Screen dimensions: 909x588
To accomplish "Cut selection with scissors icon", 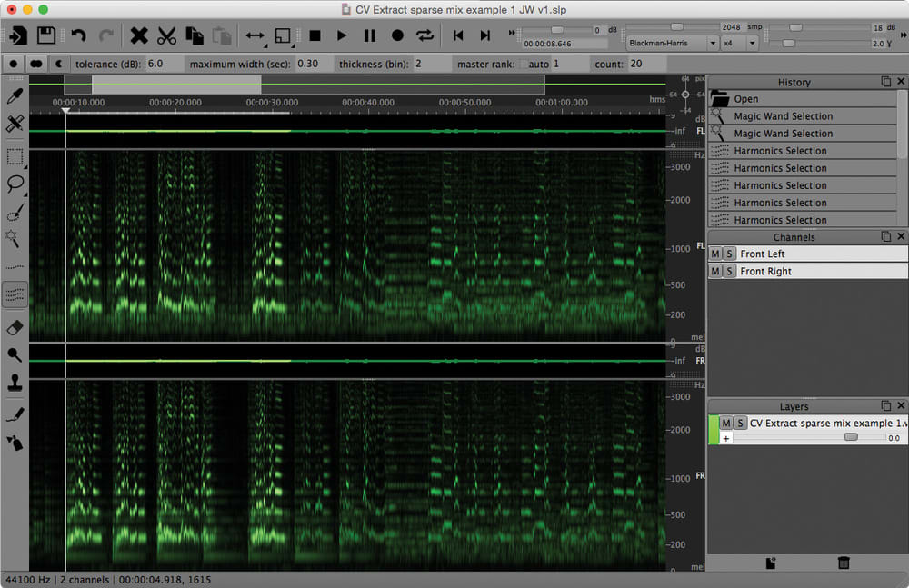I will coord(166,35).
